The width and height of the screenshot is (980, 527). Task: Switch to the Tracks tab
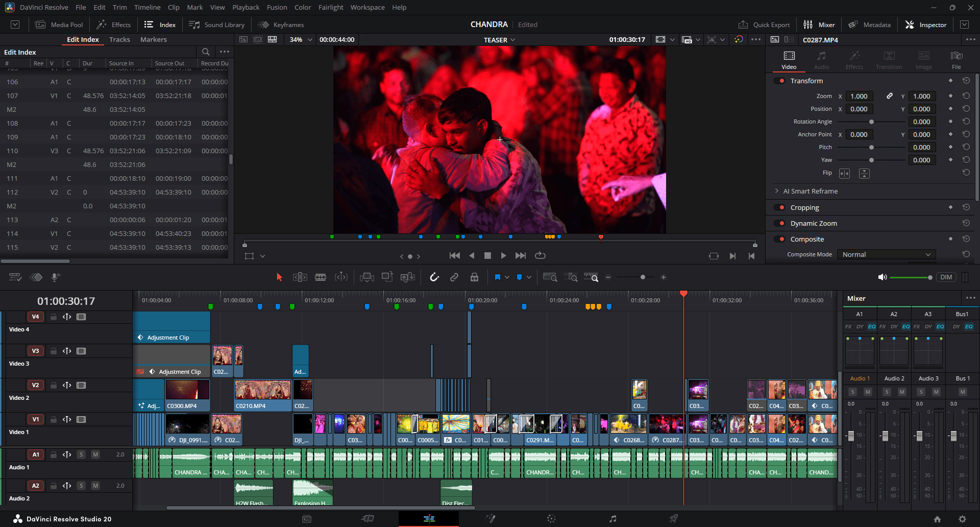coord(119,39)
